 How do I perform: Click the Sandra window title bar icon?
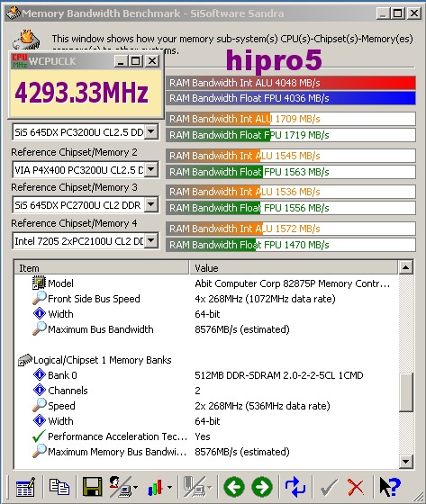pos(13,13)
